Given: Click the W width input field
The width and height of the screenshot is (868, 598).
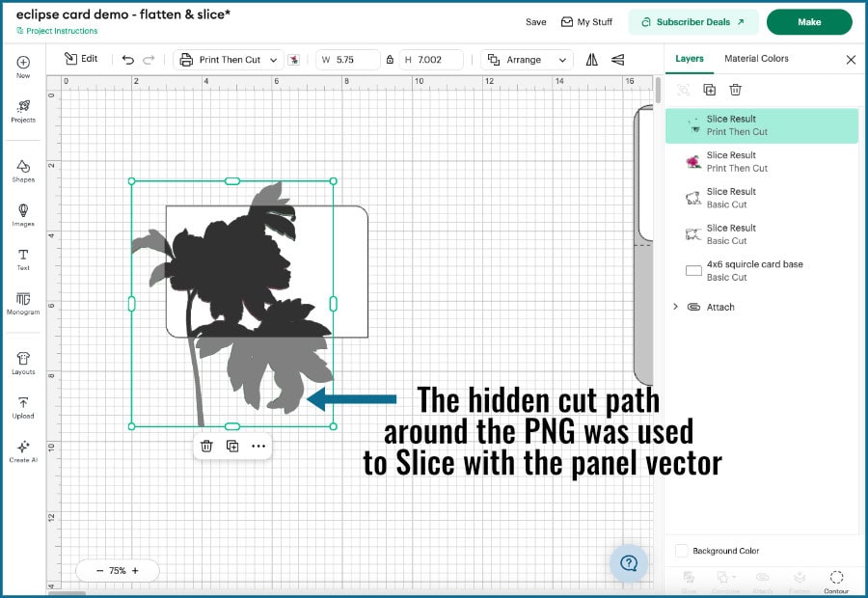Looking at the screenshot, I should pyautogui.click(x=348, y=60).
